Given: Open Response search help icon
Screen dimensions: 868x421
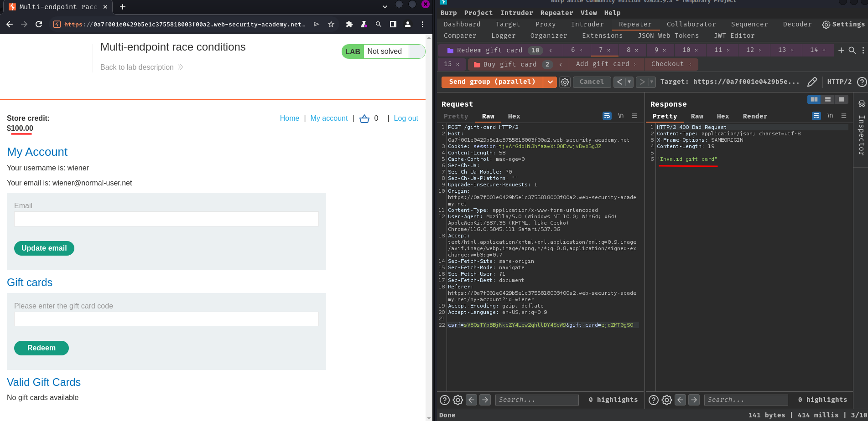Looking at the screenshot, I should click(654, 400).
